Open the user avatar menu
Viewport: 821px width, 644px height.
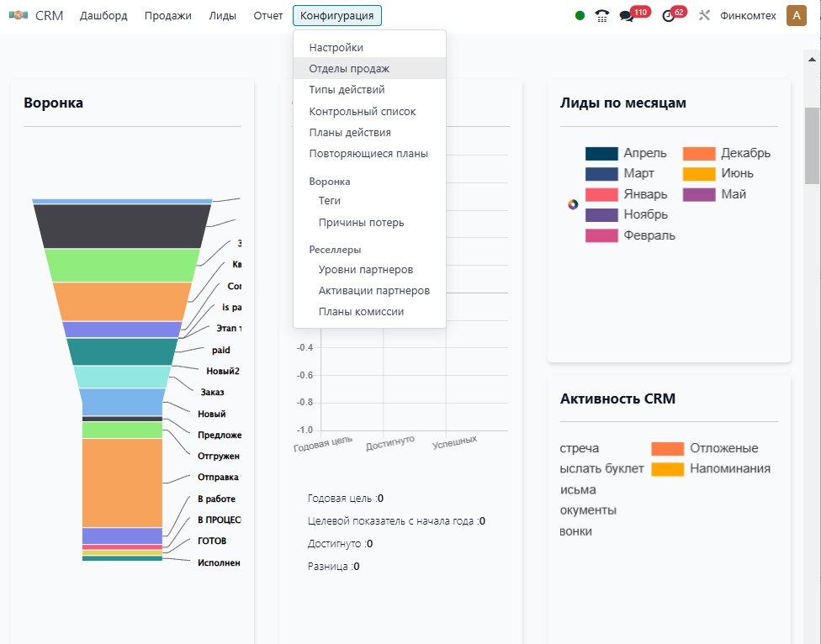pyautogui.click(x=796, y=15)
